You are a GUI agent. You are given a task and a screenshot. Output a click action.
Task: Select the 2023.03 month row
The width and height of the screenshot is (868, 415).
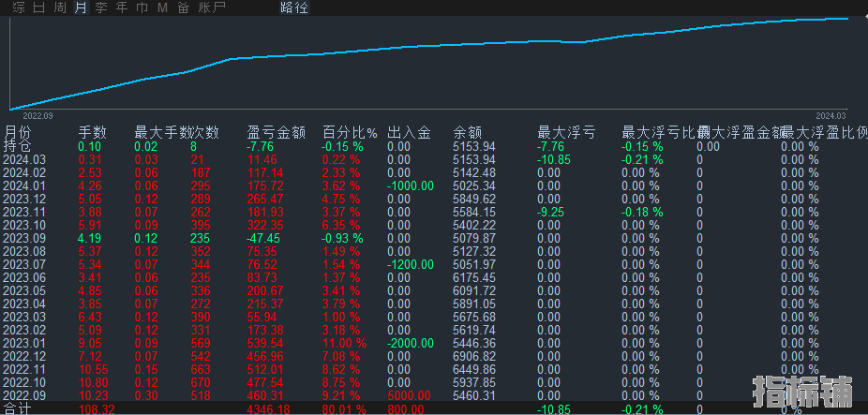(x=25, y=317)
